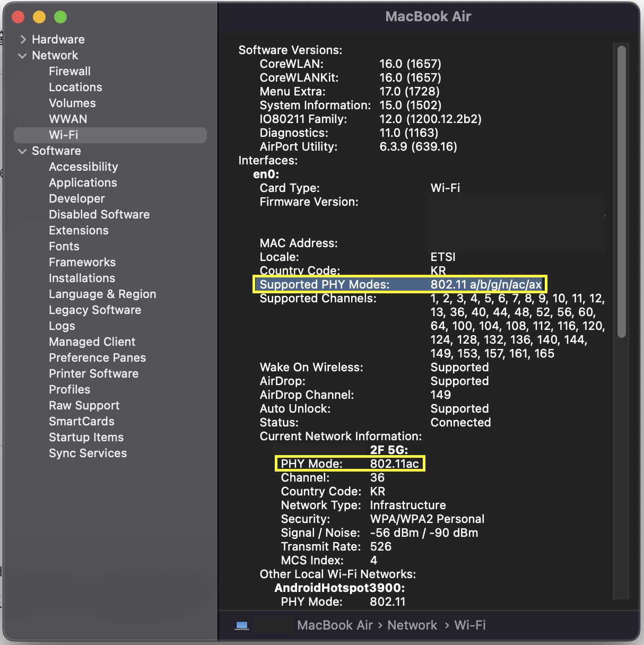Click the IO80211 Family version value
This screenshot has width=644, height=645.
pyautogui.click(x=430, y=119)
